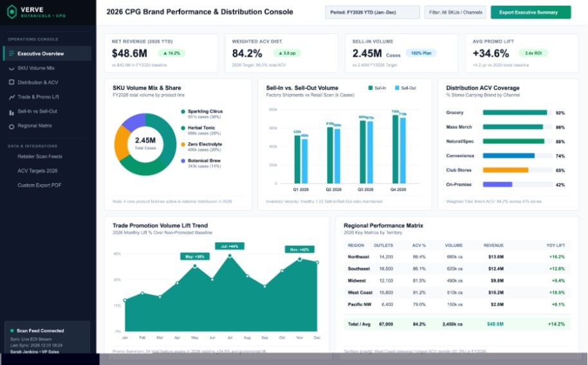Open the Period FY2026 YTD dropdown
This screenshot has height=365, width=588.
coord(372,12)
